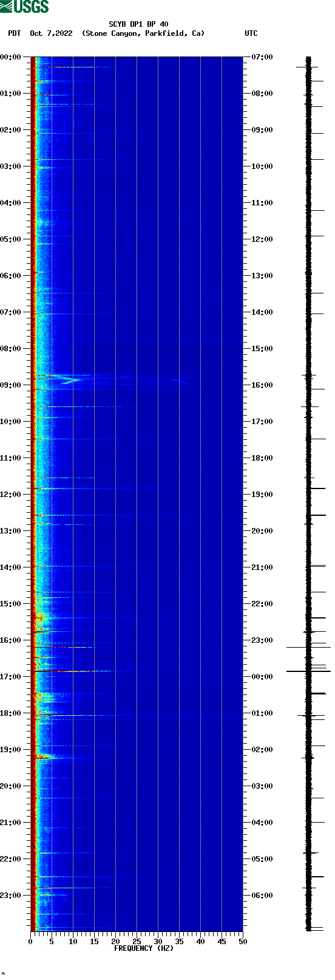Click the PDT time label 06:00
This screenshot has width=335, height=980.
(11, 276)
